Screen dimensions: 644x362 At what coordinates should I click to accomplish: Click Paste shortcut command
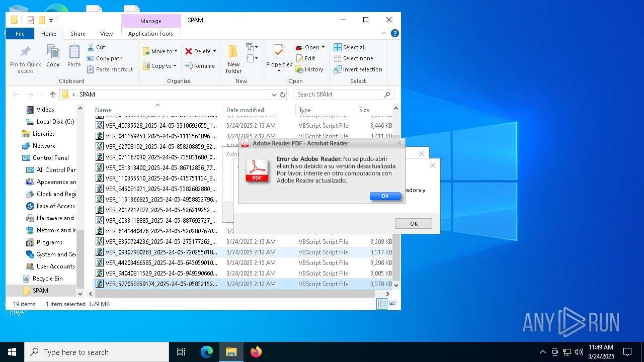pos(110,69)
